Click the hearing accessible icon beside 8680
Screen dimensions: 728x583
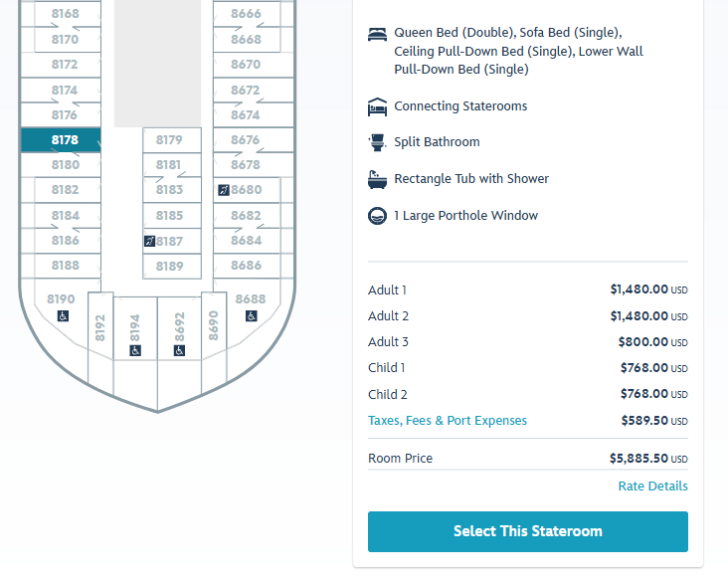(223, 190)
